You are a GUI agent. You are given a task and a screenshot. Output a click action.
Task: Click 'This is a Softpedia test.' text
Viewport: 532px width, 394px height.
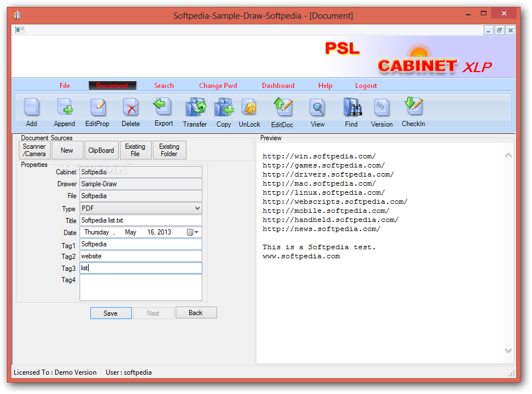[x=319, y=248]
